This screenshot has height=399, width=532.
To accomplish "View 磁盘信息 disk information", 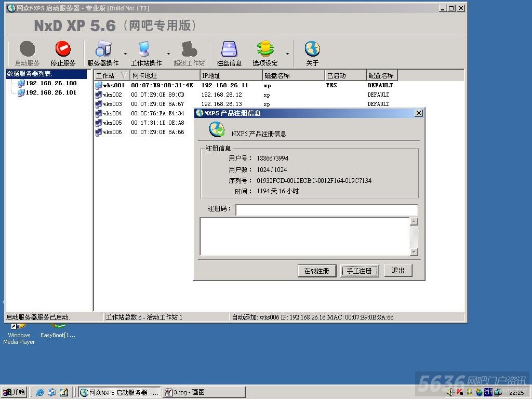I will pos(229,54).
